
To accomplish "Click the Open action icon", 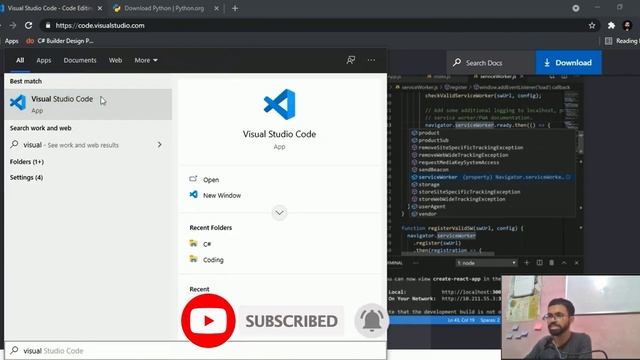I will click(x=193, y=179).
